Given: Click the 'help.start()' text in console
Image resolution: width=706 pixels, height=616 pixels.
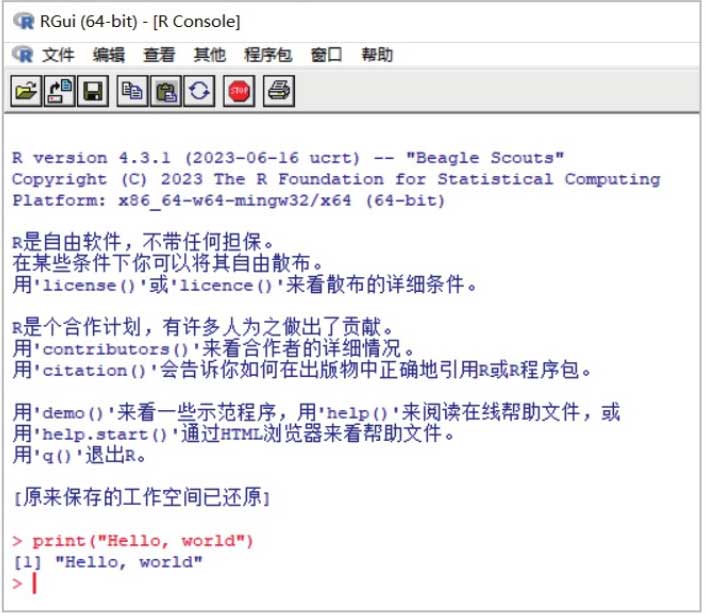Looking at the screenshot, I should (104, 435).
